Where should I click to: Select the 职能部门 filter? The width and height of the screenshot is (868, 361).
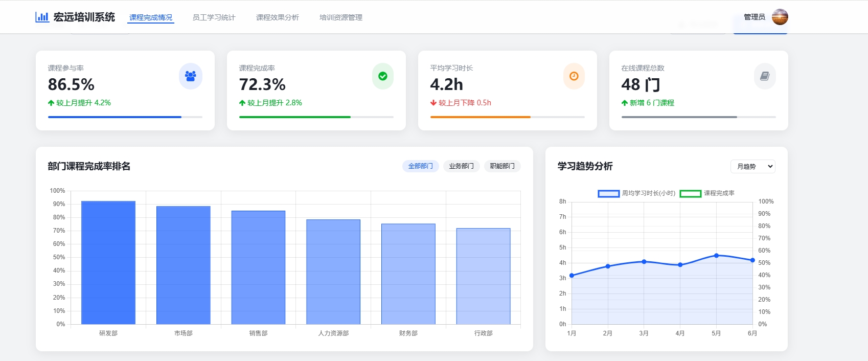pos(502,166)
